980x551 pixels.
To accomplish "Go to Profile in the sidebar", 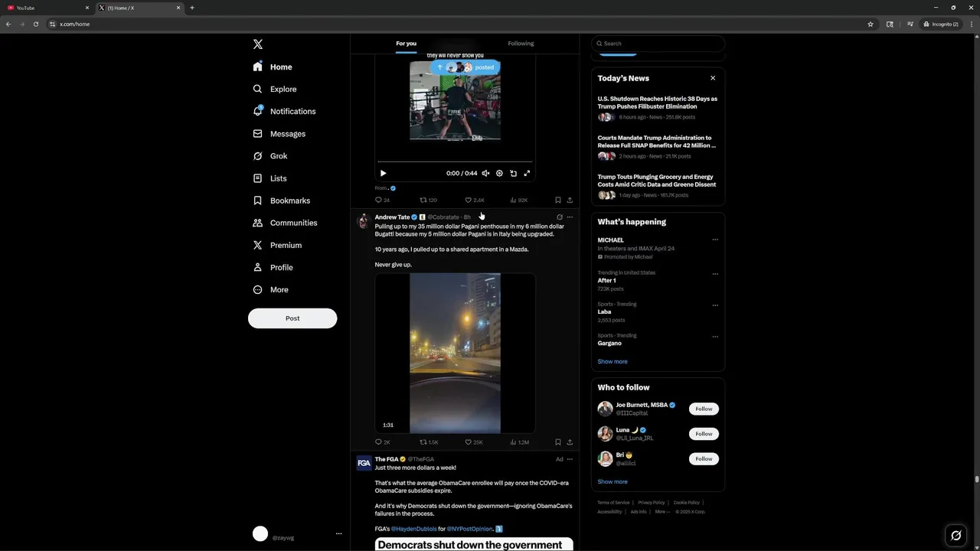I will 273,267.
